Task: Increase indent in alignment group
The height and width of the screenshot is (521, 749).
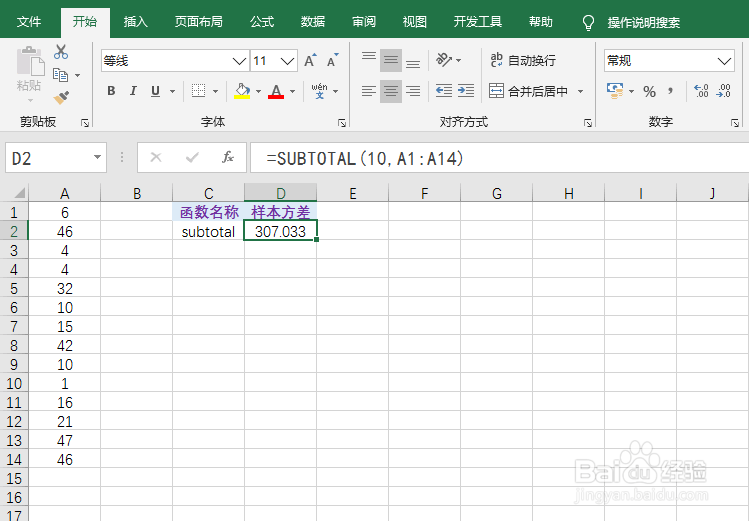Action: pos(466,91)
